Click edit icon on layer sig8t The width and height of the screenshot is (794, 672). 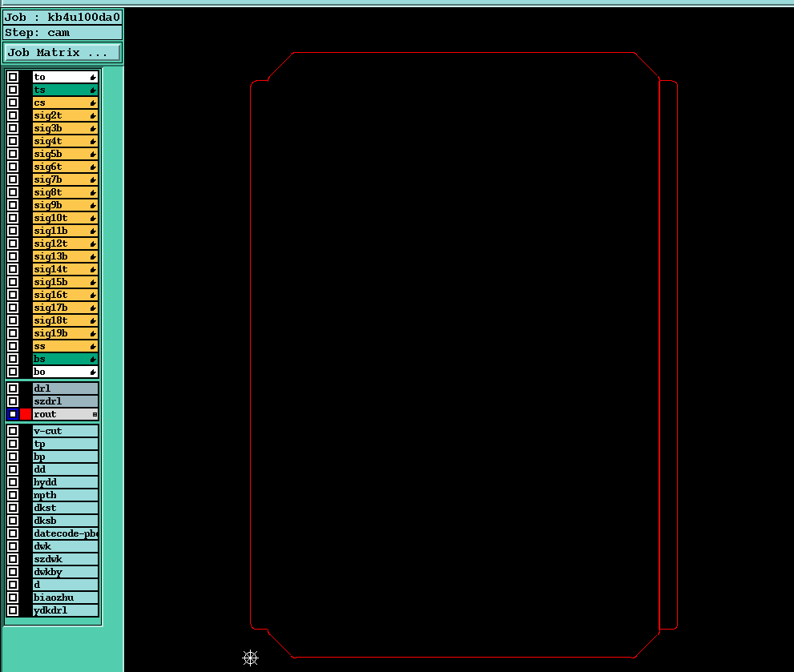(x=93, y=192)
